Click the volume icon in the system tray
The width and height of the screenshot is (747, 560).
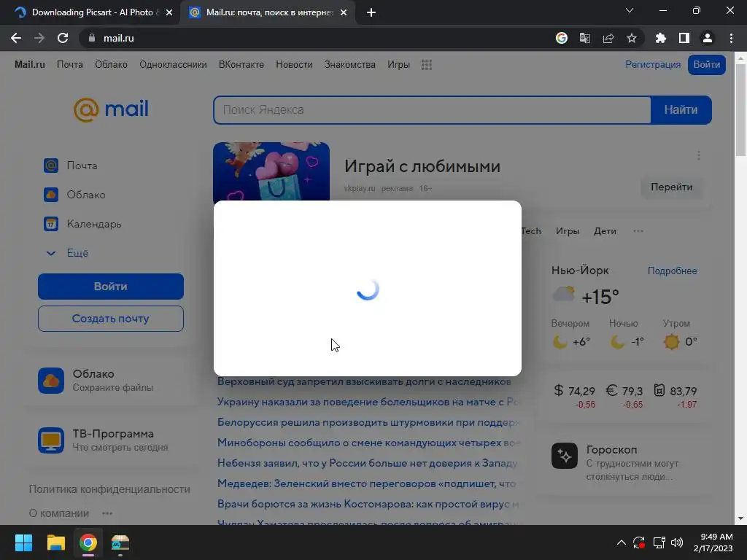point(677,542)
